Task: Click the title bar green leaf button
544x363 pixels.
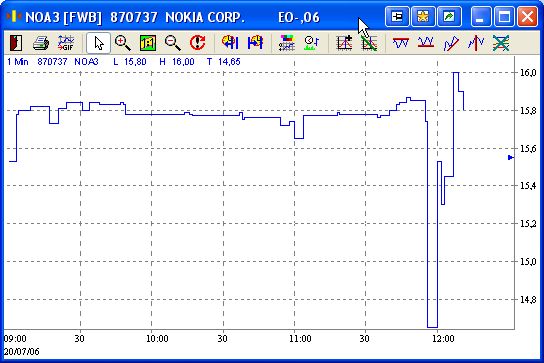Action: (449, 16)
